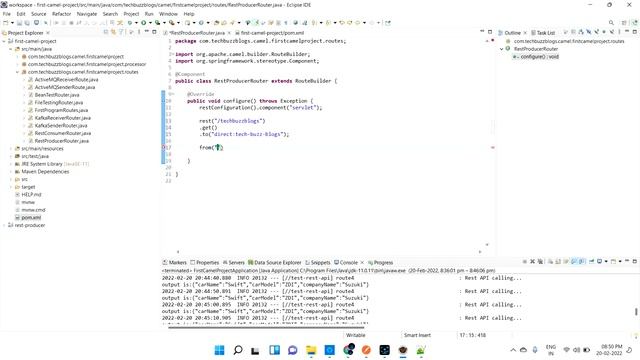Viewport: 640px width, 360px height.
Task: Collapse all in Project Explorer toolbar
Action: (x=106, y=32)
